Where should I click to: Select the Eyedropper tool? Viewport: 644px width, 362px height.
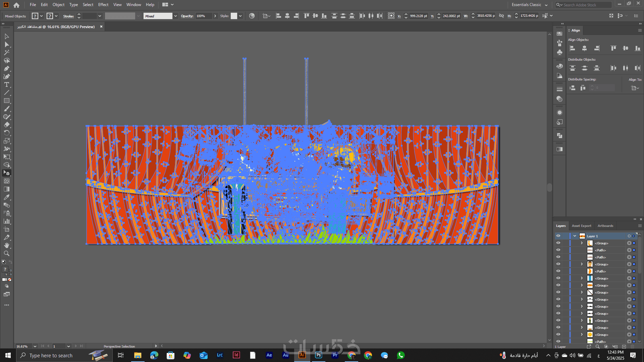[6, 197]
